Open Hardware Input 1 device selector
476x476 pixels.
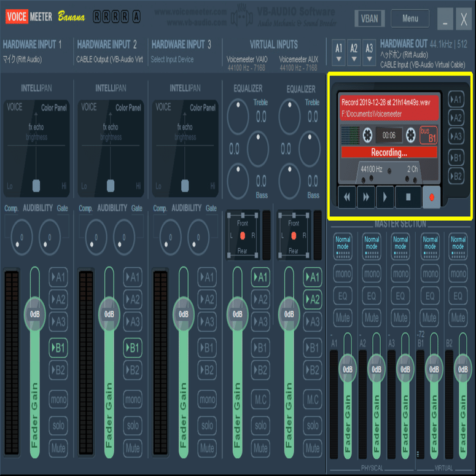(23, 59)
